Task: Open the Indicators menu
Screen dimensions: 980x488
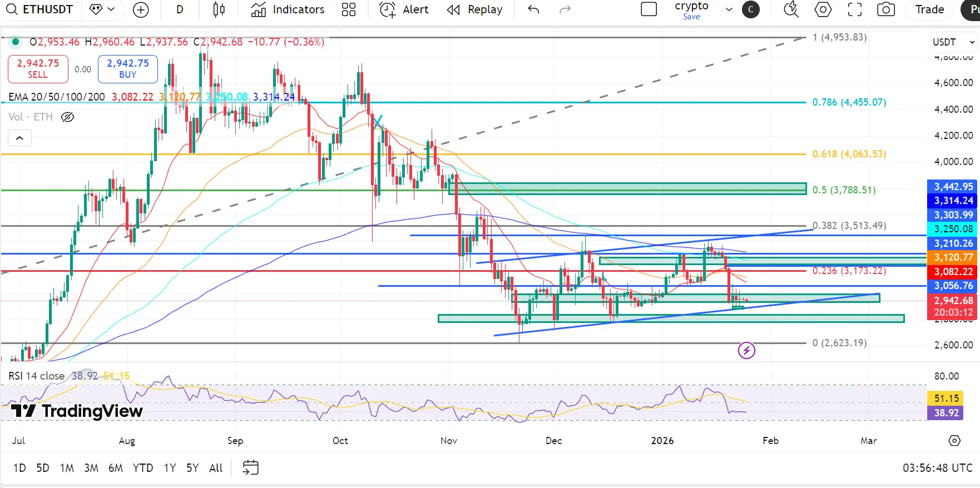Action: tap(288, 9)
